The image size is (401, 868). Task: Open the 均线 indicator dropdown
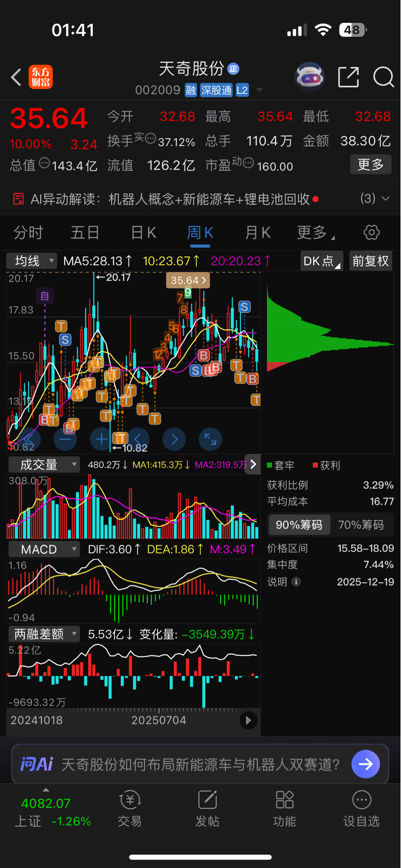(31, 261)
